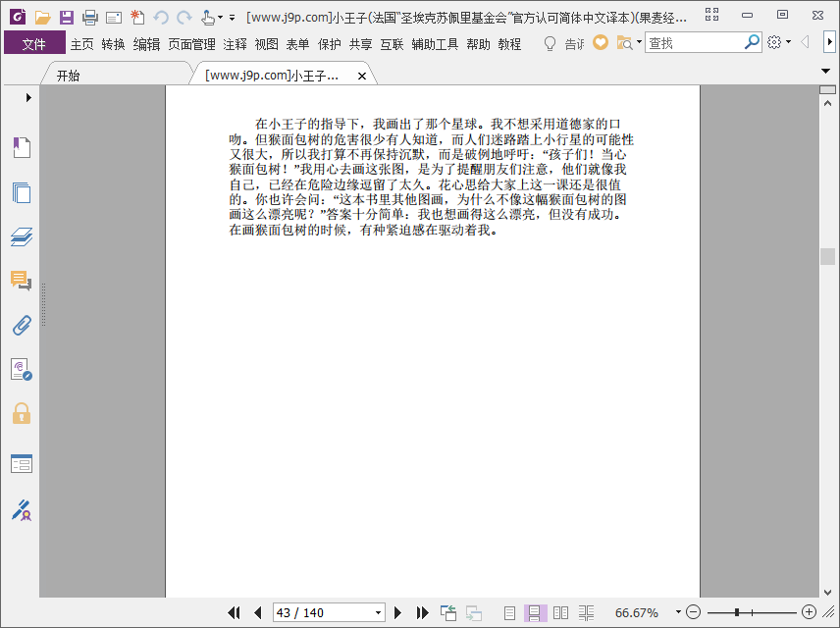Undo the last action
840x628 pixels.
[161, 18]
